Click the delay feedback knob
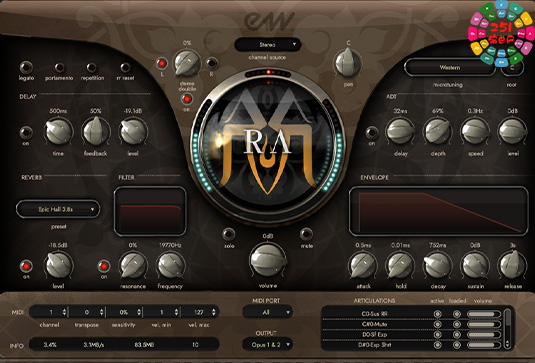Image resolution: width=535 pixels, height=363 pixels. (96, 131)
